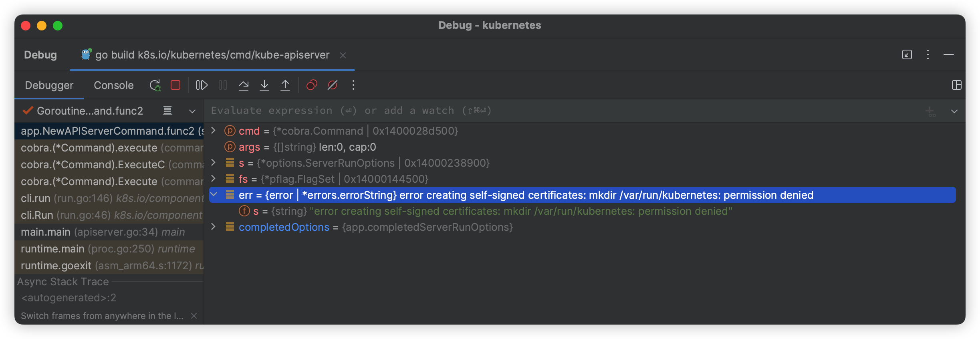The width and height of the screenshot is (980, 339).
Task: Toggle Mute Breakpoints
Action: click(x=333, y=85)
